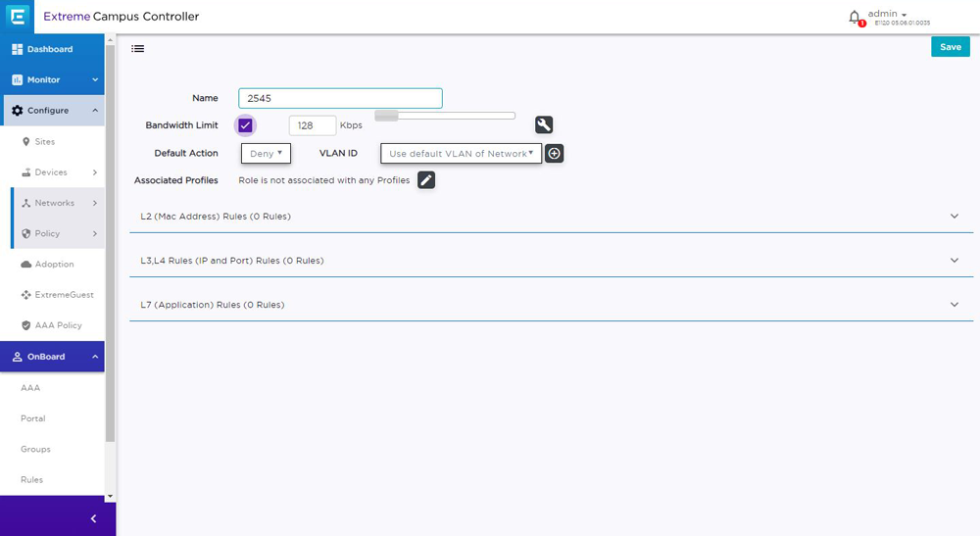980x536 pixels.
Task: Open Sites in the Configure menu
Action: [45, 142]
